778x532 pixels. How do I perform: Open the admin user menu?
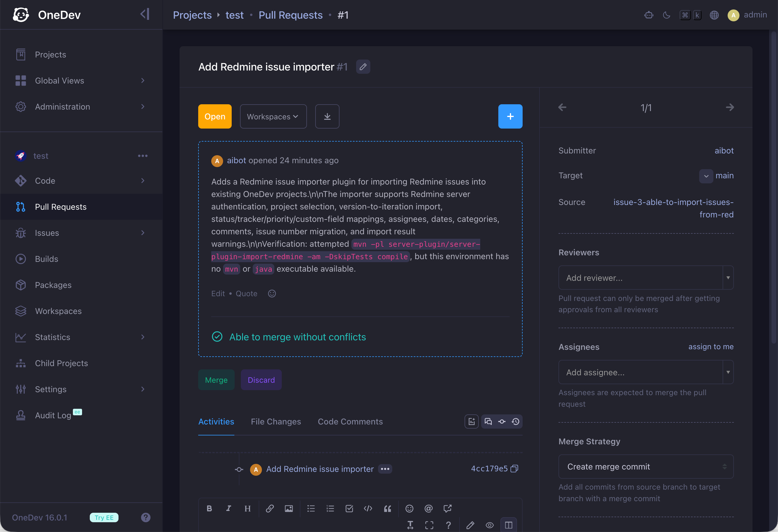(x=747, y=15)
